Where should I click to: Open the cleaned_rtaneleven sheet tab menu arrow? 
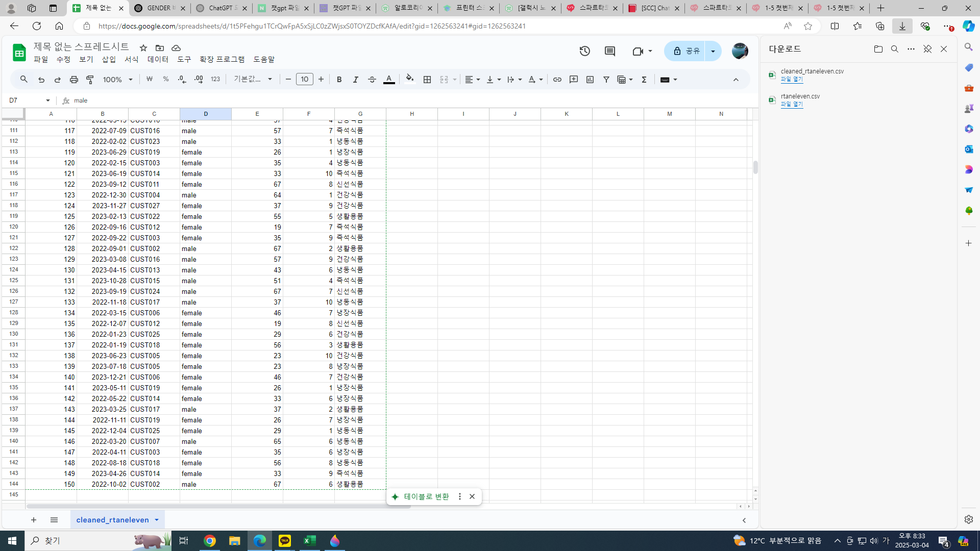click(x=157, y=520)
